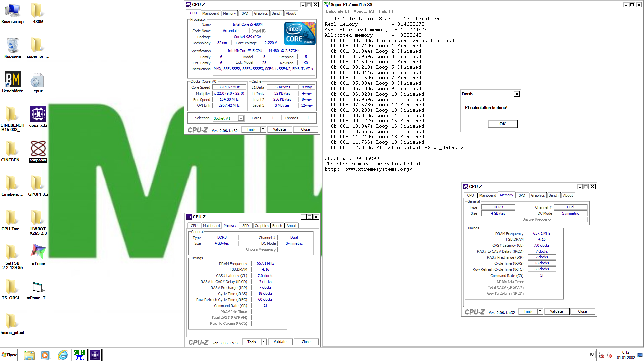This screenshot has width=644, height=362.
Task: Switch to CPU-Z taskbar button
Action: click(x=95, y=355)
